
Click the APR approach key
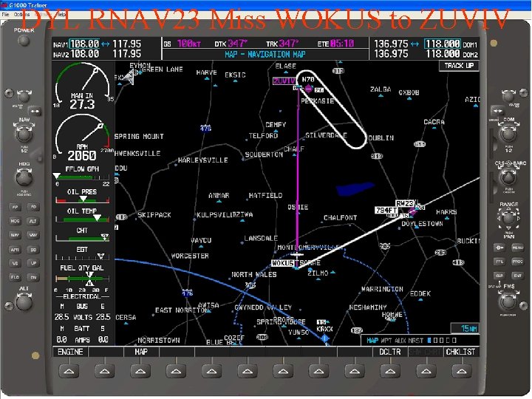(15, 250)
